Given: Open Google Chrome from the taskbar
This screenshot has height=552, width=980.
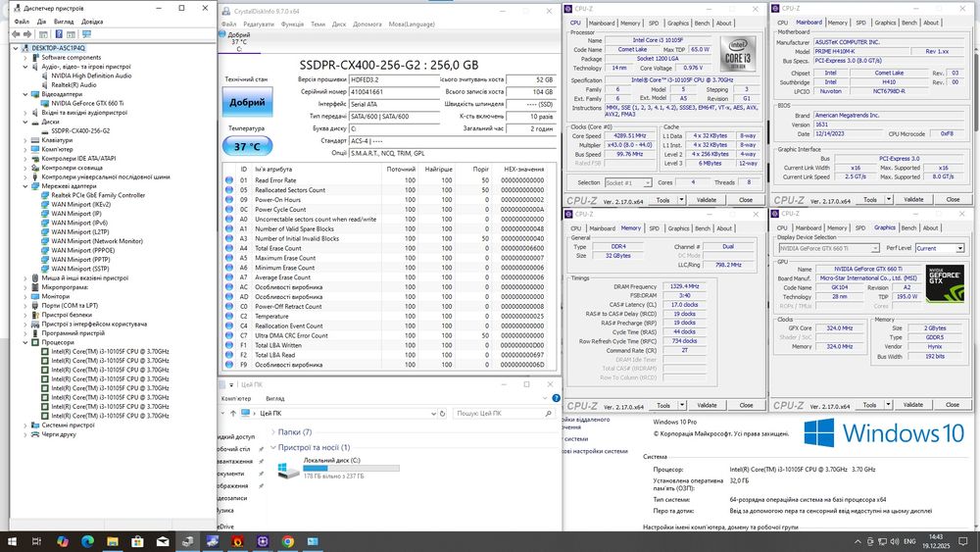Looking at the screenshot, I should pyautogui.click(x=287, y=541).
